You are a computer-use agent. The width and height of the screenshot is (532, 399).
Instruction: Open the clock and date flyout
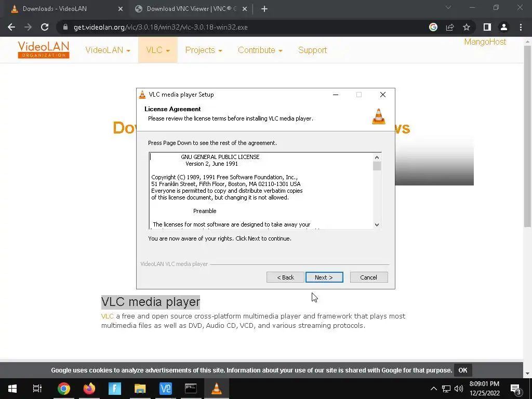tap(485, 389)
